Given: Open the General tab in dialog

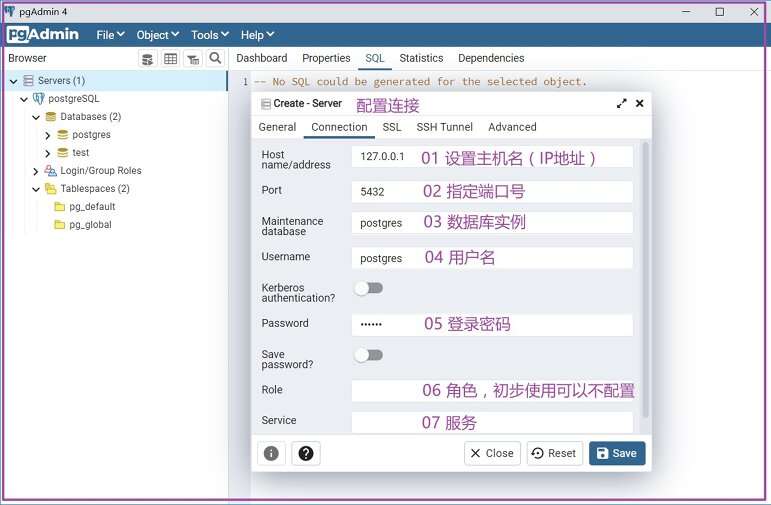Looking at the screenshot, I should coord(277,127).
